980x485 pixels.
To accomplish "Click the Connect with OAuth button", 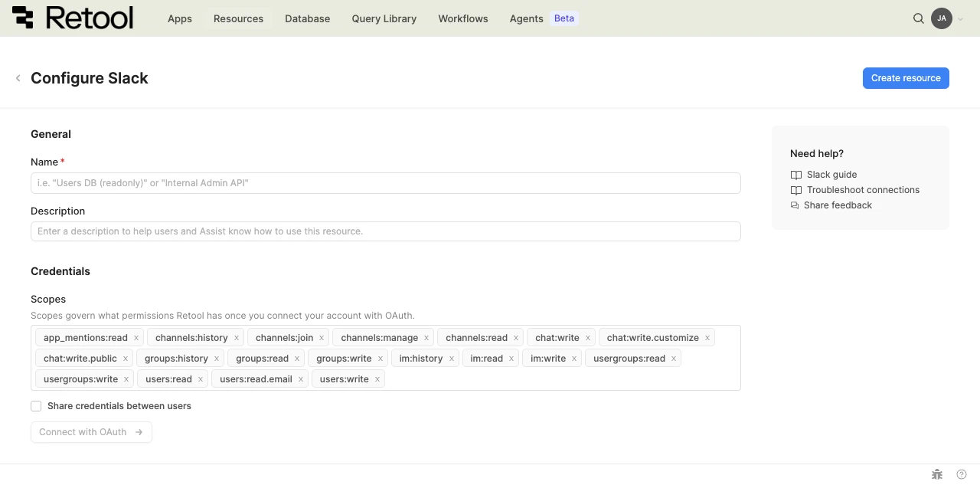I will pyautogui.click(x=91, y=432).
